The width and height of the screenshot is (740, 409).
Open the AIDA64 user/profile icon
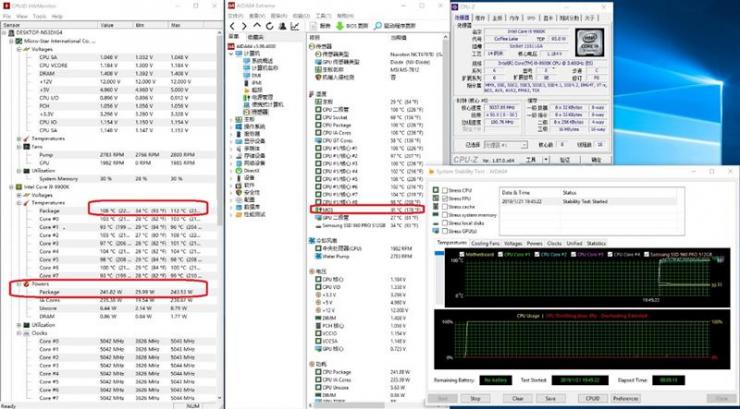pyautogui.click(x=282, y=26)
